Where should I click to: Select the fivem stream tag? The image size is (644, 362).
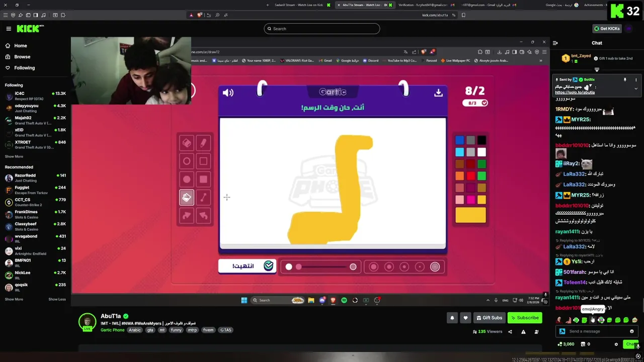point(208,330)
